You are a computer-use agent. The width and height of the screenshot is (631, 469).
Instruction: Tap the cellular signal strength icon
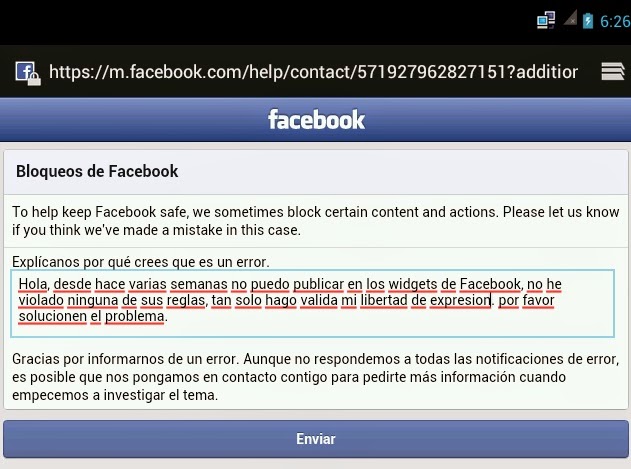(570, 19)
